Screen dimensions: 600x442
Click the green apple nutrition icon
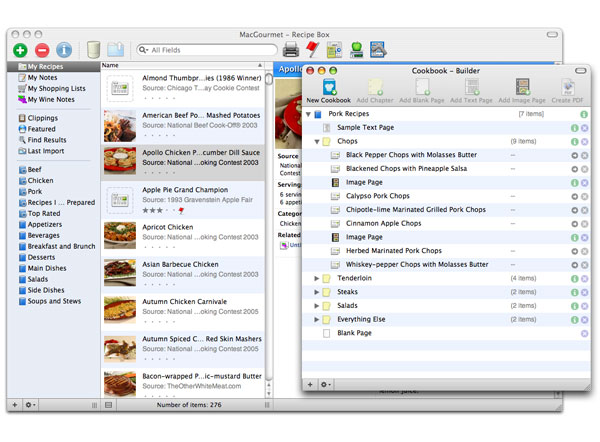point(356,50)
